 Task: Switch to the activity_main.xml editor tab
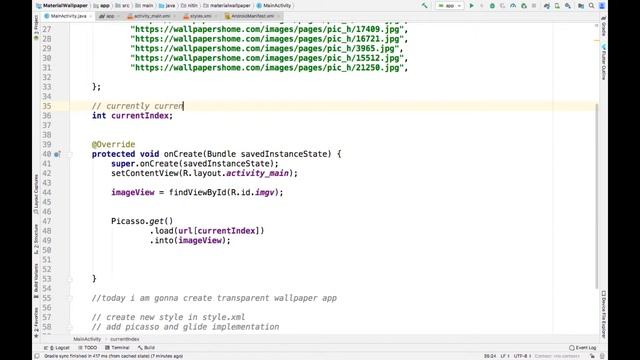[x=152, y=16]
